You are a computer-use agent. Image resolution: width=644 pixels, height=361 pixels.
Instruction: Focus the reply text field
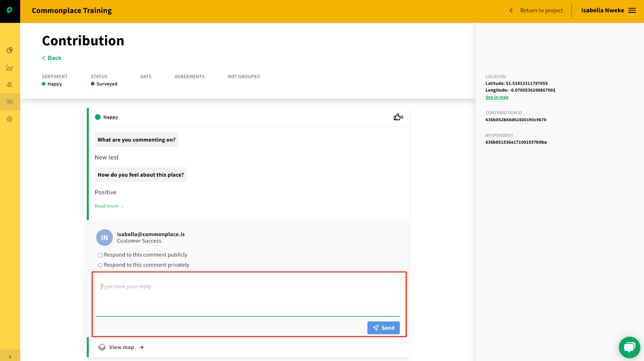coord(248,297)
